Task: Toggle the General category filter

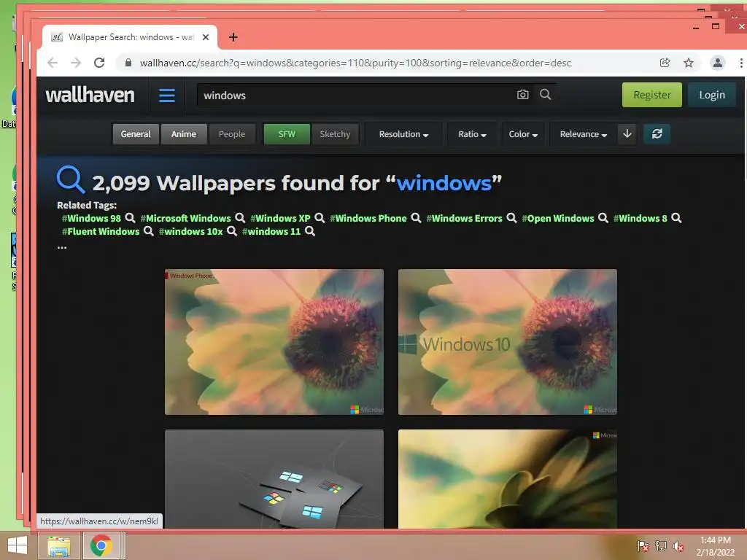Action: coord(136,134)
